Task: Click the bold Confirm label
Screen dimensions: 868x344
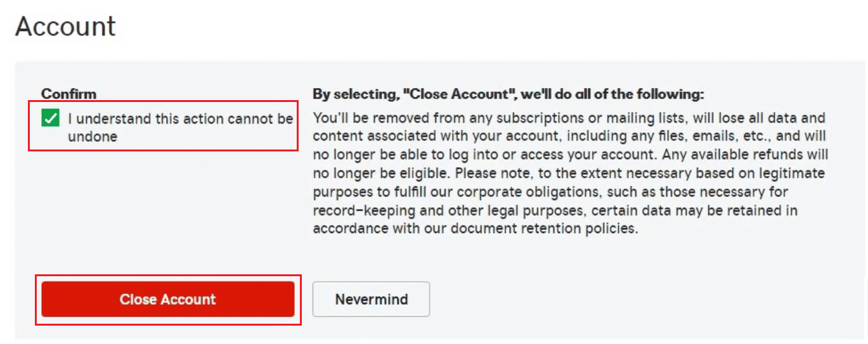Action: pos(68,94)
